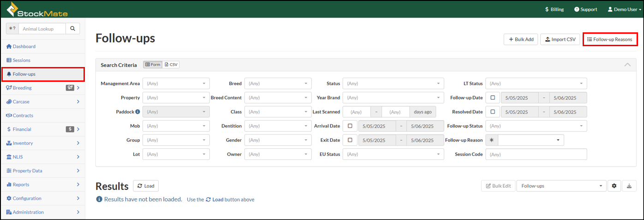The image size is (644, 220).
Task: Expand the Breeding chevron arrow
Action: click(x=78, y=88)
